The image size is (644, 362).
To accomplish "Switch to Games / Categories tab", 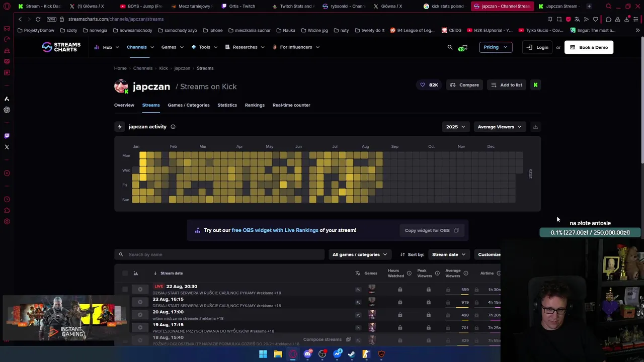I will [x=189, y=105].
